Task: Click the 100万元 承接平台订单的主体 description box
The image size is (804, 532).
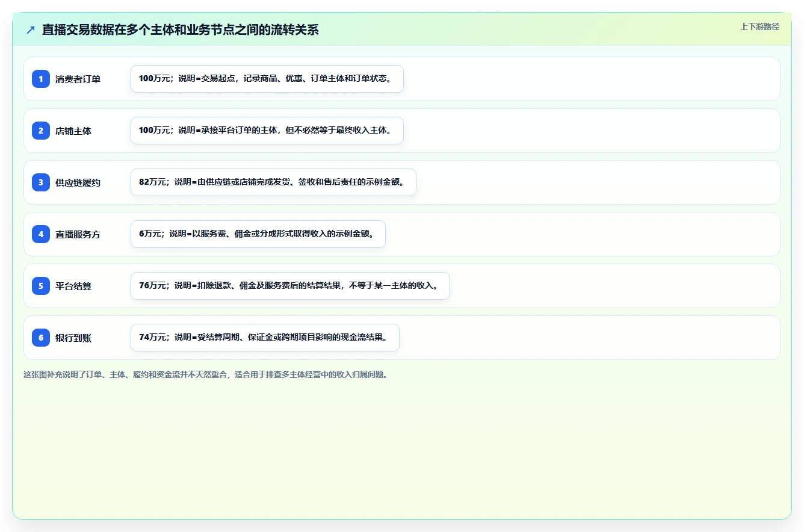Action: (x=267, y=131)
